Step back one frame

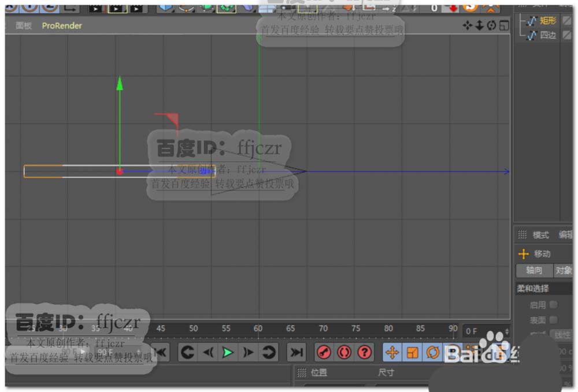coord(208,352)
